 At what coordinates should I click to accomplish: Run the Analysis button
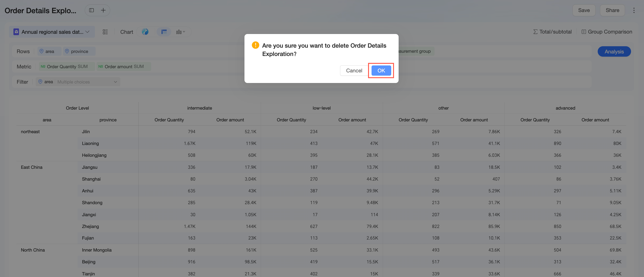click(x=614, y=52)
